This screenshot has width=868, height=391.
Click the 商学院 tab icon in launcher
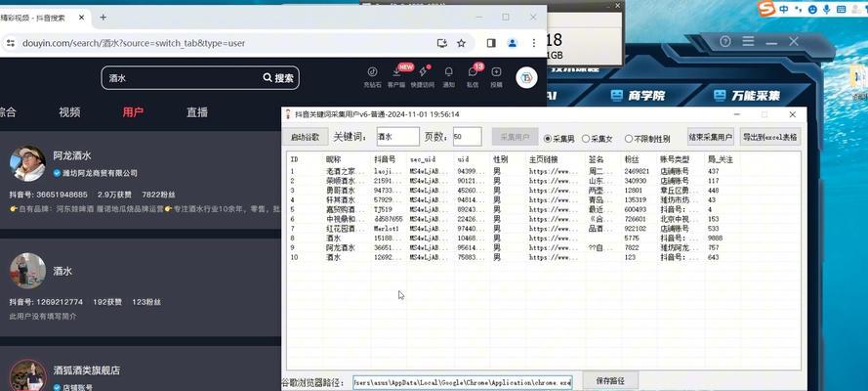click(617, 95)
